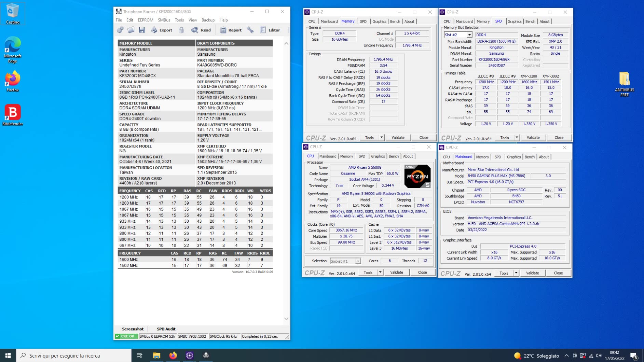The image size is (644, 362).
Task: Click the padlock icon in Thaiphoon Burner toolbar
Action: [181, 30]
